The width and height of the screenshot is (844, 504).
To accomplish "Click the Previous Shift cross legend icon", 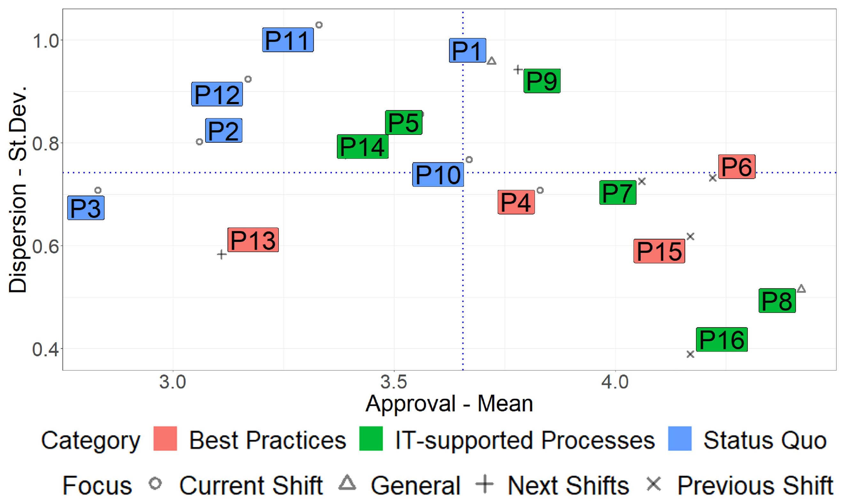I will [x=654, y=484].
